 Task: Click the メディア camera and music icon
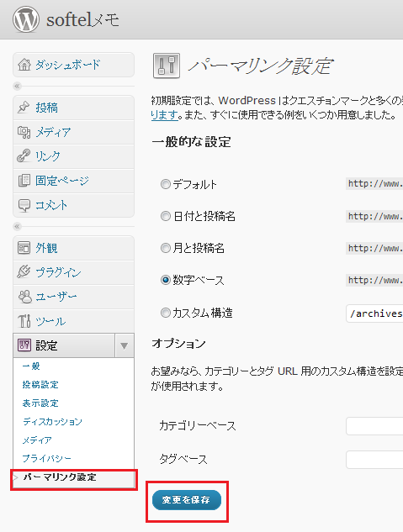coord(24,132)
